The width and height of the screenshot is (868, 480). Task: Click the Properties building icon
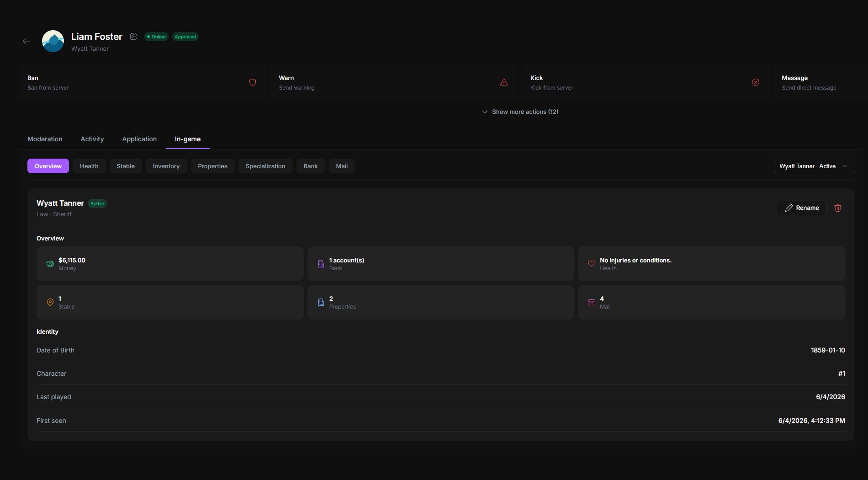click(x=321, y=302)
